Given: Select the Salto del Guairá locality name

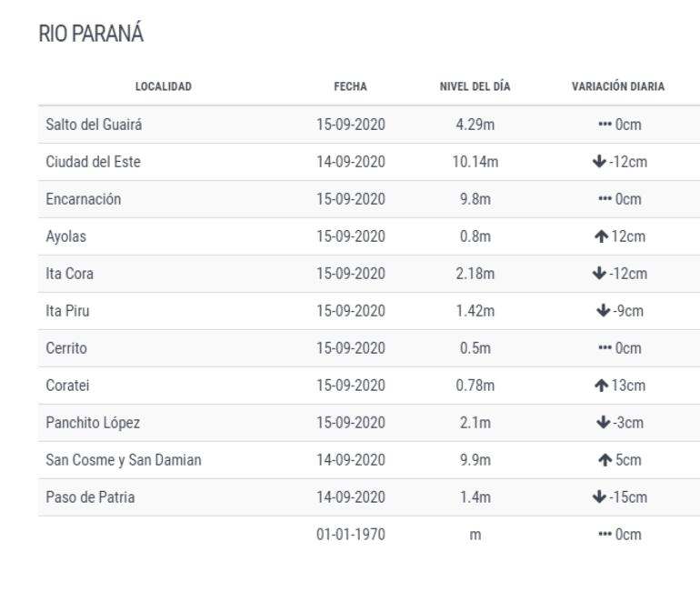Looking at the screenshot, I should (94, 125).
